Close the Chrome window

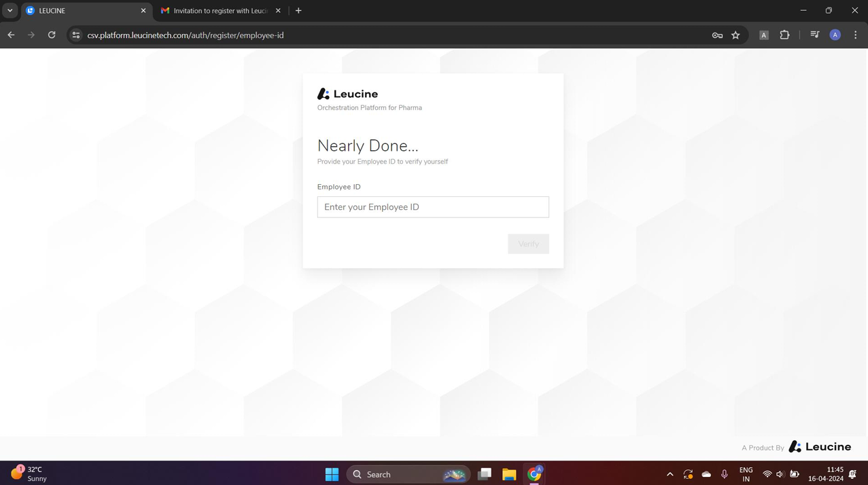[x=854, y=11]
